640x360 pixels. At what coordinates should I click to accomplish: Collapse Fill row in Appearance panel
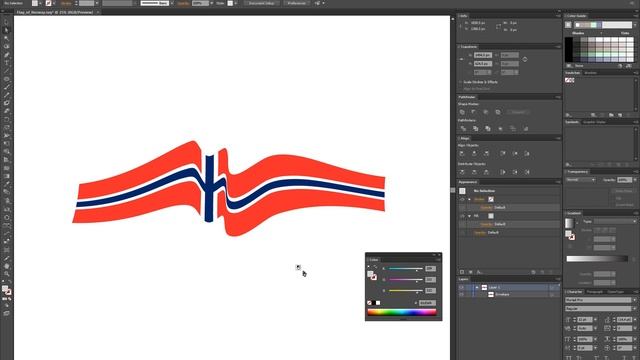(469, 216)
